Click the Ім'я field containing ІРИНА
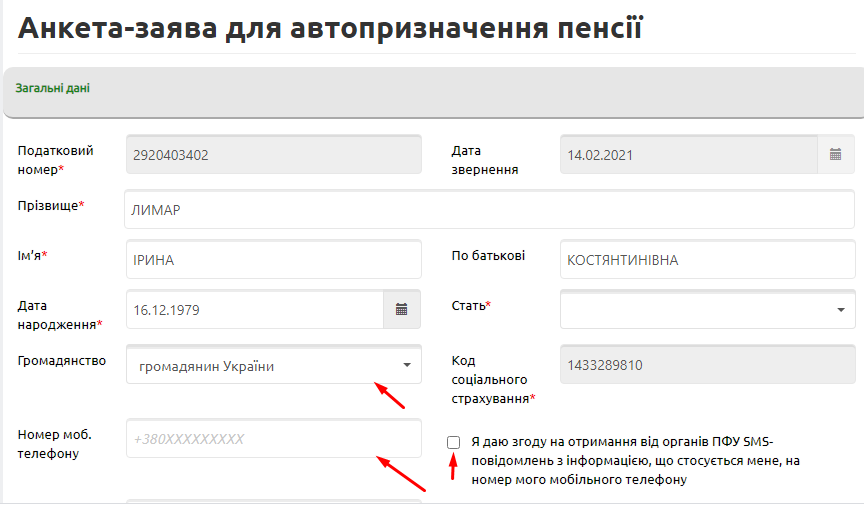Image resolution: width=864 pixels, height=506 pixels. [274, 260]
